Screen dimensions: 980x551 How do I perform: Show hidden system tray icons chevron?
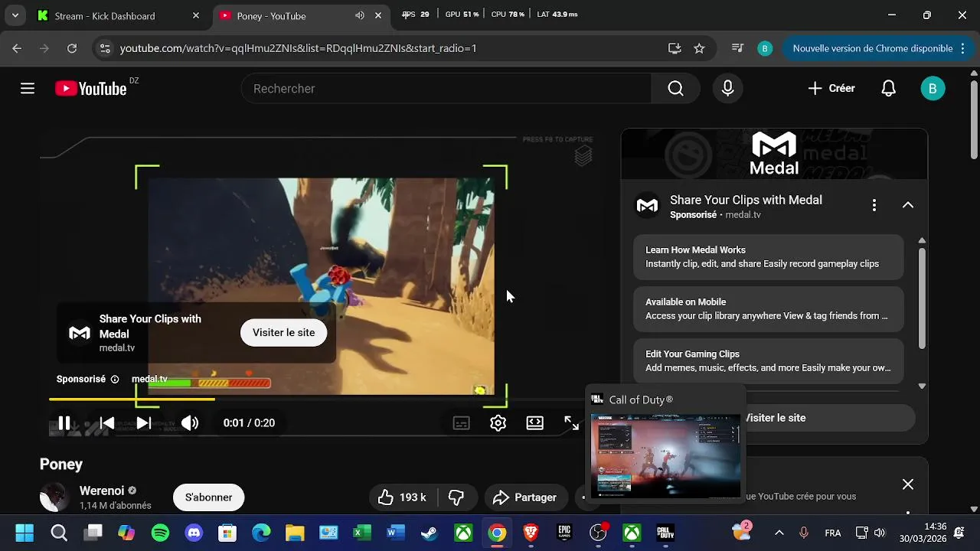pyautogui.click(x=779, y=533)
